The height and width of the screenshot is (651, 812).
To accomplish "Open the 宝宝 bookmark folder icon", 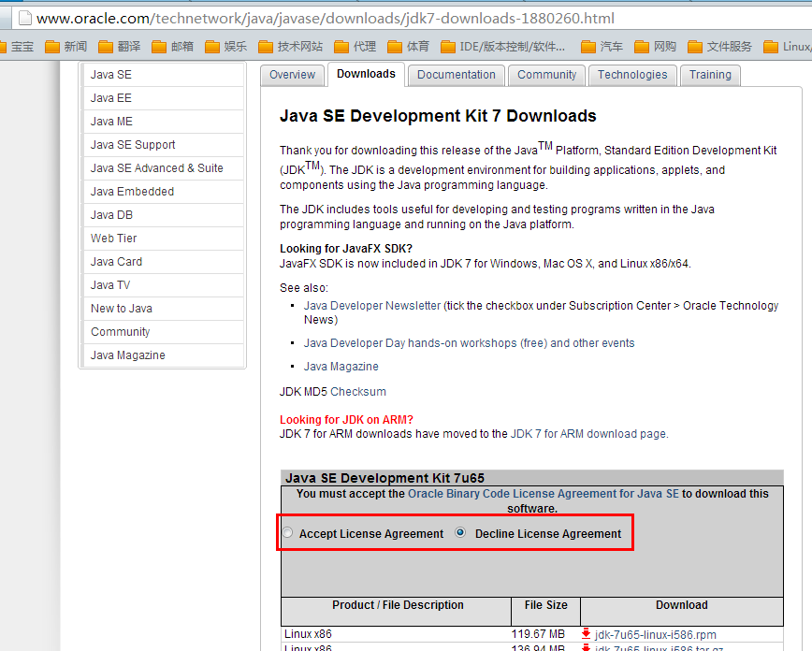I will click(3, 47).
